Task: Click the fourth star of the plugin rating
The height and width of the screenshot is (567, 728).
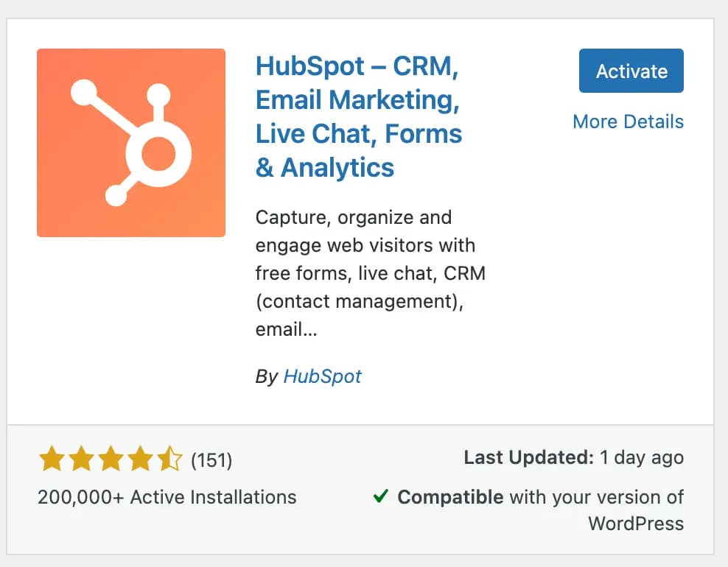Action: tap(141, 459)
